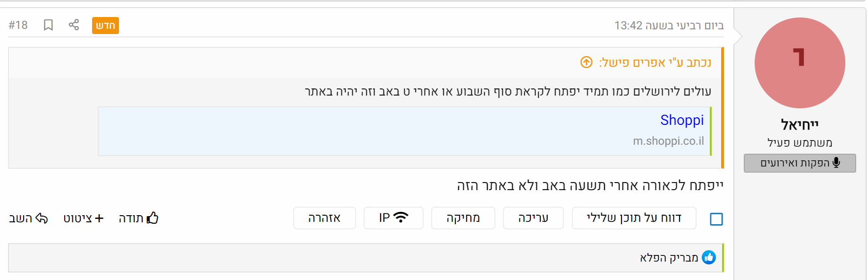Click the post timestamp showing 13:42
The width and height of the screenshot is (868, 280).
click(669, 26)
